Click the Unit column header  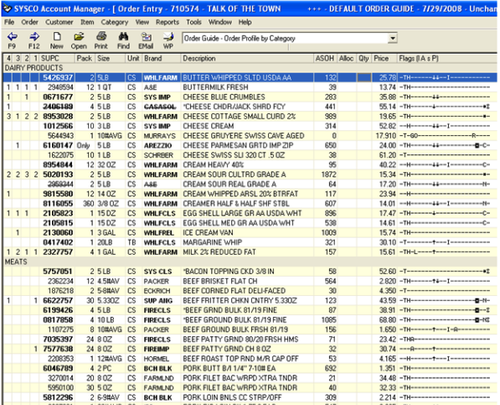133,58
